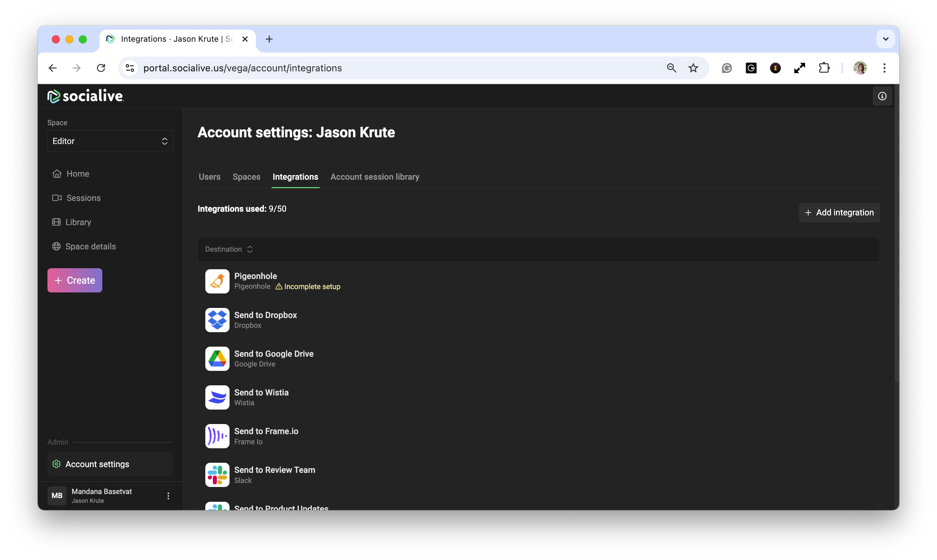Click the Google Drive logo icon
The width and height of the screenshot is (937, 560).
[217, 358]
